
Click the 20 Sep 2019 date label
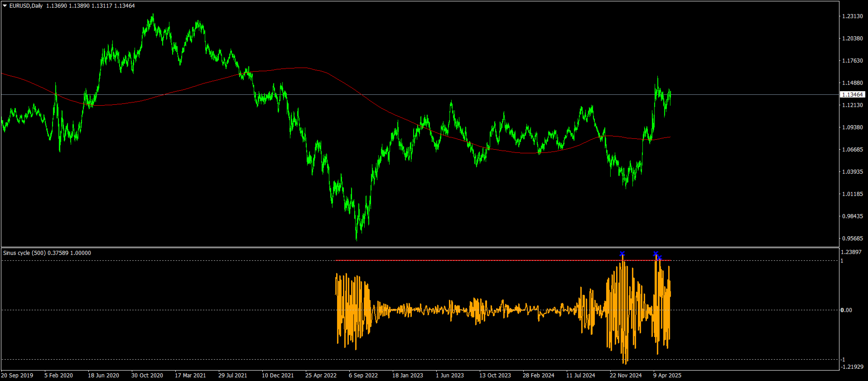(x=17, y=376)
